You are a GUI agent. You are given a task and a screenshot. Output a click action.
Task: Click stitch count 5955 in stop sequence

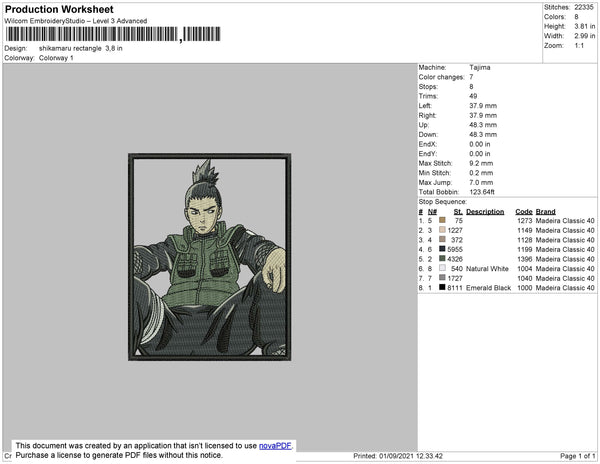tap(455, 249)
